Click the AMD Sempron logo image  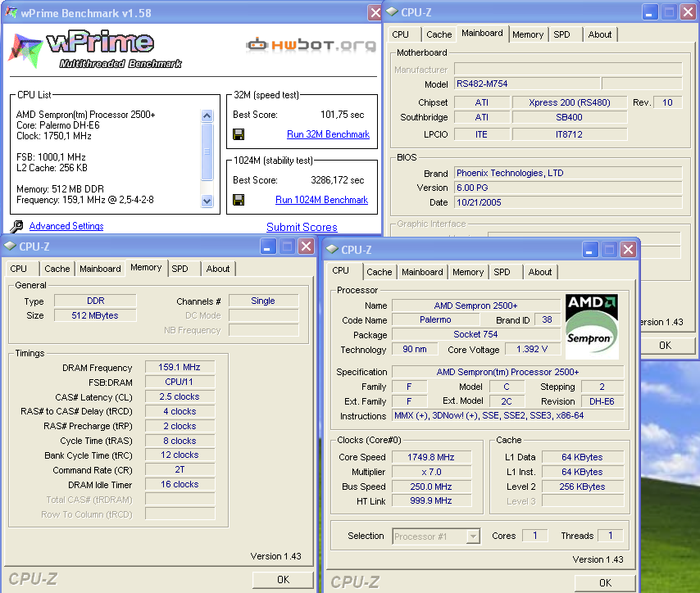[592, 326]
